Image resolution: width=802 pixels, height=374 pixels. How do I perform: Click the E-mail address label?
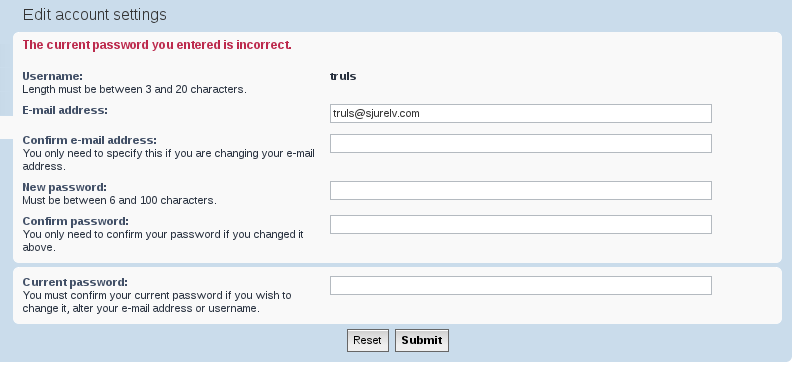tap(65, 110)
